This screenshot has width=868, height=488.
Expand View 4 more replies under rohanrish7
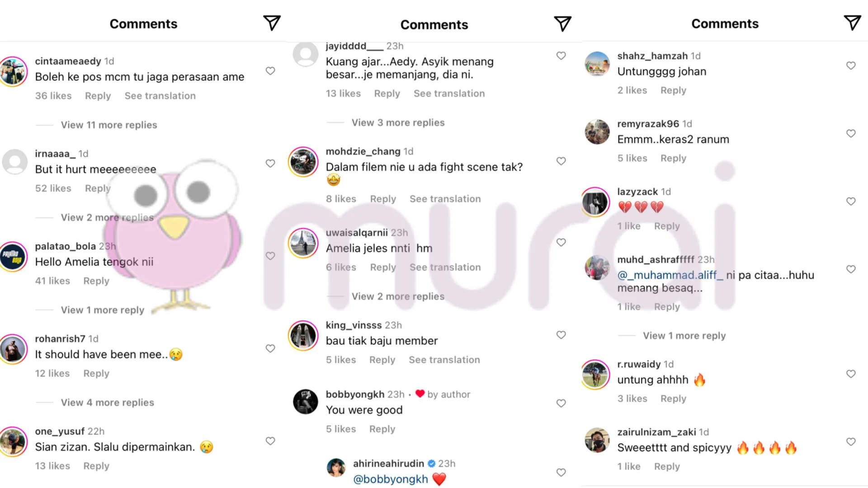[x=108, y=402]
